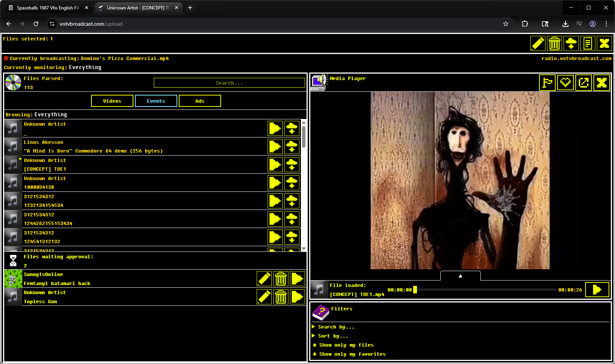615x364 pixels.
Task: Bookmark this page with the star icon
Action: (x=506, y=24)
